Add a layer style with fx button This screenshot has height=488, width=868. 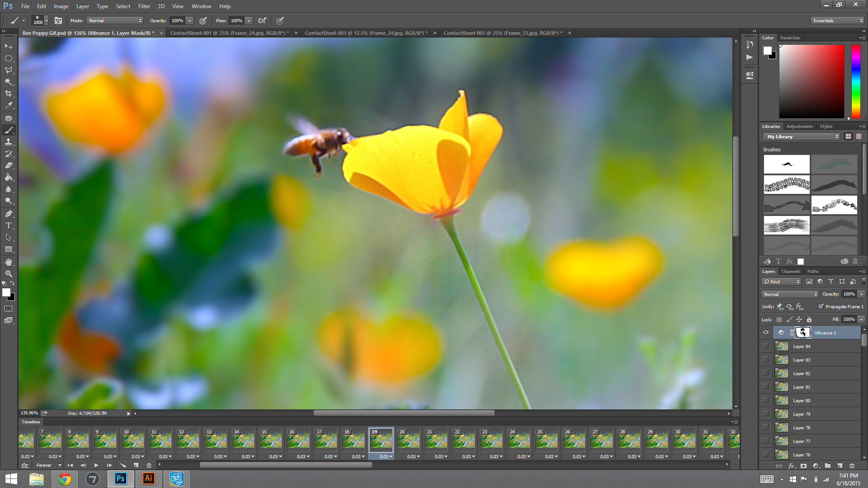pyautogui.click(x=792, y=466)
